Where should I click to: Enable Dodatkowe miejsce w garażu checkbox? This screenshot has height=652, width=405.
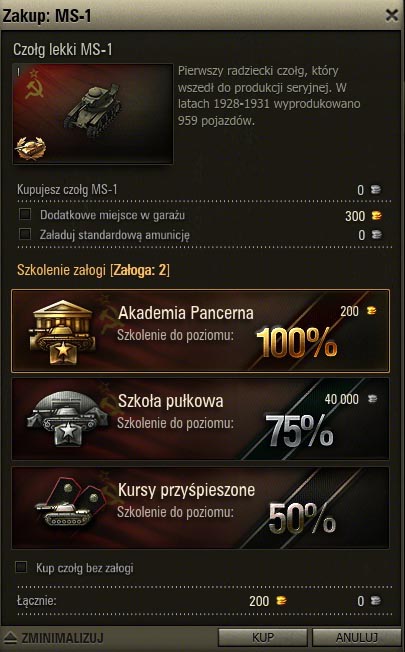pyautogui.click(x=25, y=214)
